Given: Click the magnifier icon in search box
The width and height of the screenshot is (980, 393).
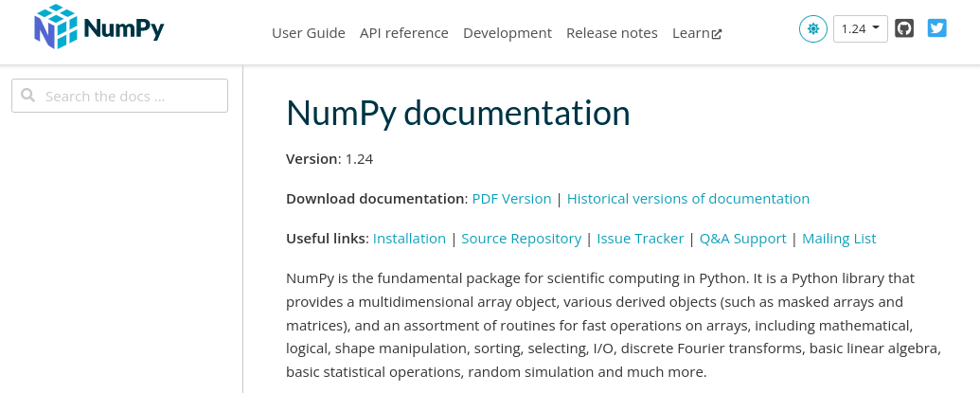Looking at the screenshot, I should pyautogui.click(x=27, y=95).
